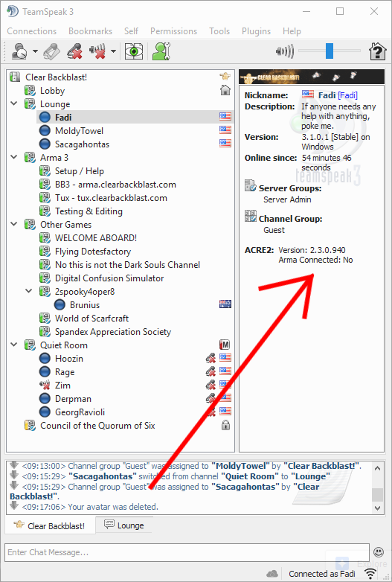Mute the speakers toolbar icon
392x582 pixels.
tap(97, 51)
